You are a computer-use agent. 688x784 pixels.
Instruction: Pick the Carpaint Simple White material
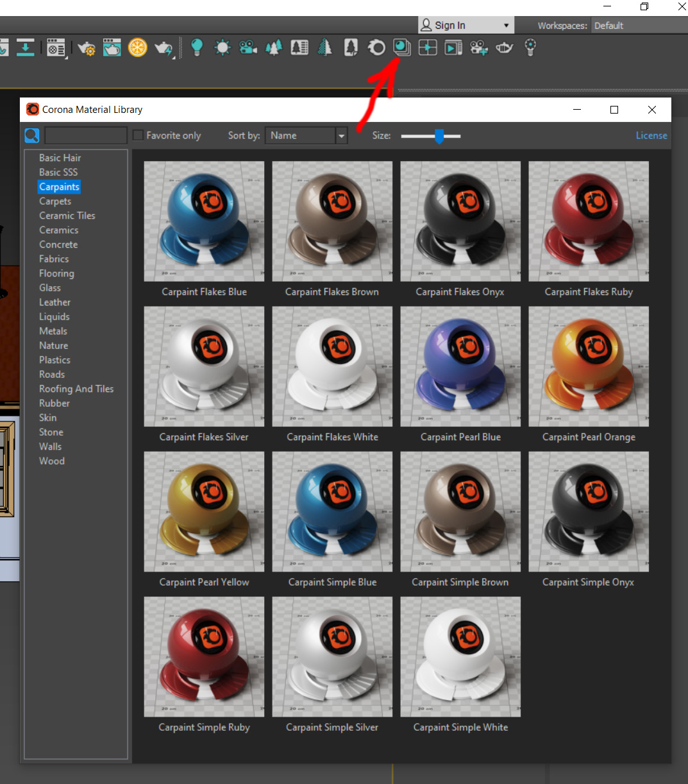tap(460, 657)
